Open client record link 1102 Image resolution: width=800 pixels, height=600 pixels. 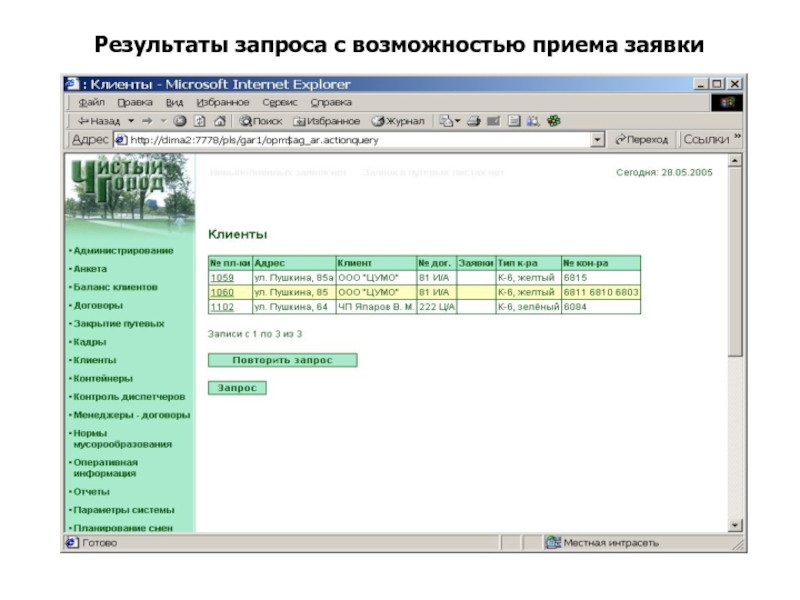(x=221, y=307)
